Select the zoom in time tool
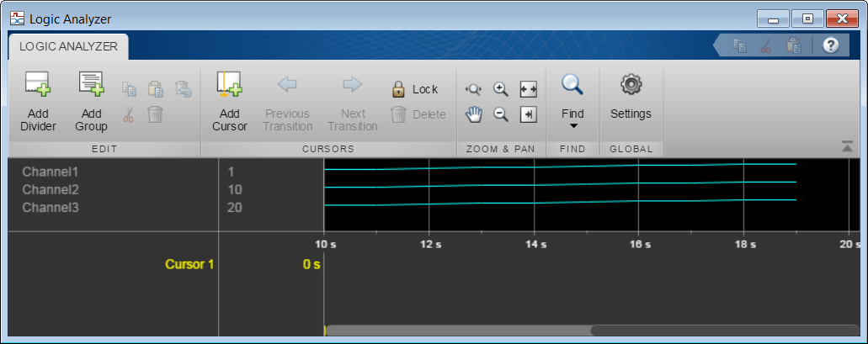 pyautogui.click(x=474, y=89)
